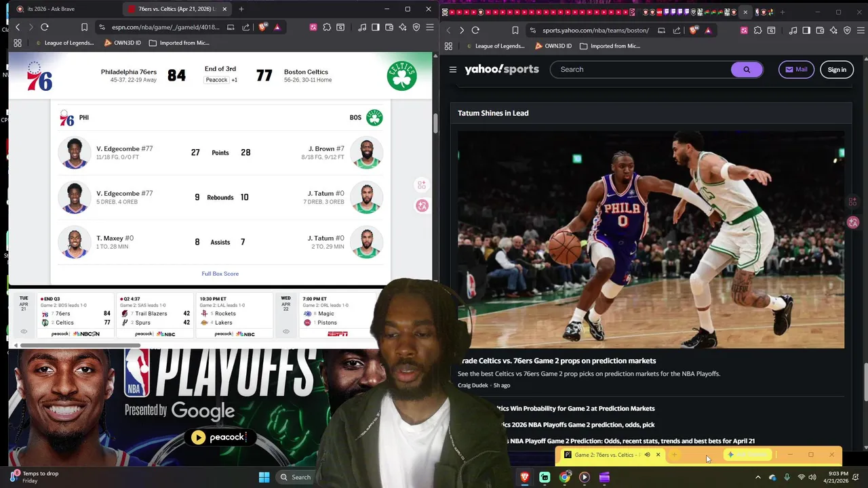Toggle the eye icon under WED APR 22
The width and height of the screenshot is (868, 488).
pyautogui.click(x=285, y=331)
